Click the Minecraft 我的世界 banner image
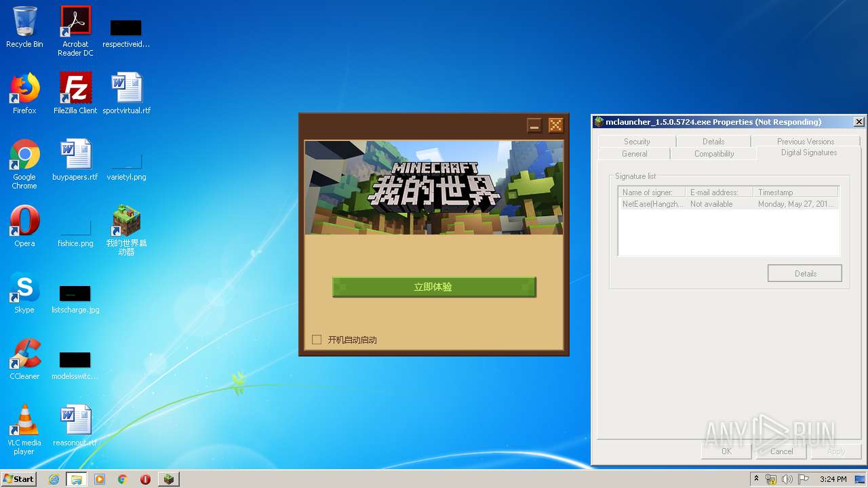 coord(433,187)
